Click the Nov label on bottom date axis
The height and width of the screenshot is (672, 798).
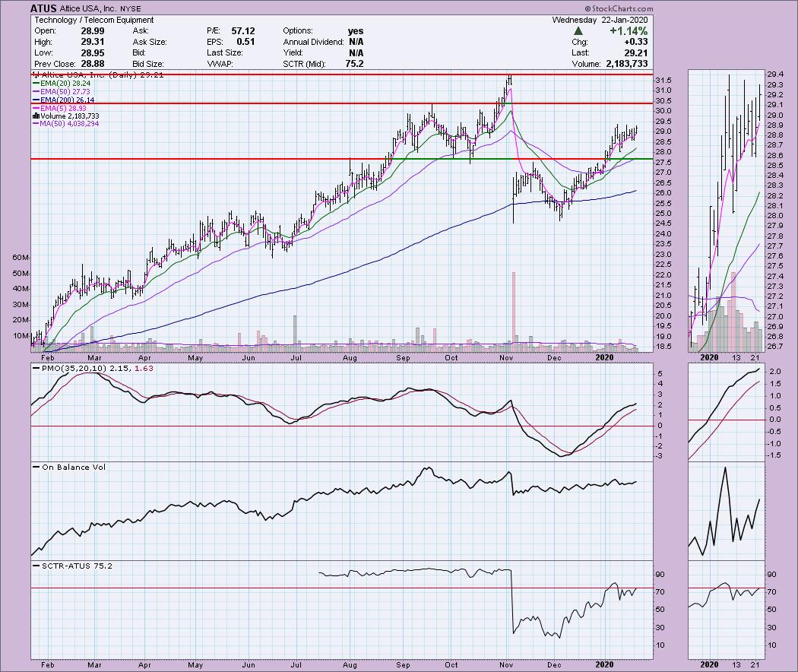pyautogui.click(x=506, y=664)
